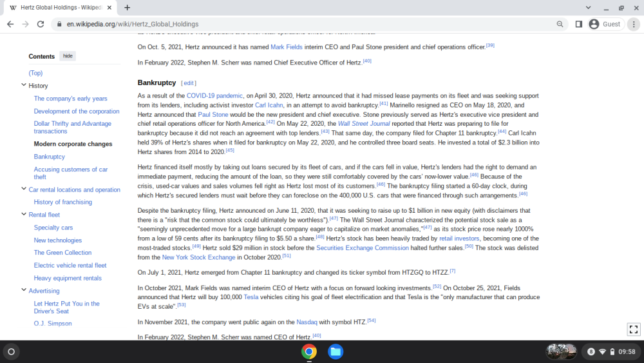Image resolution: width=644 pixels, height=363 pixels.
Task: Open Chrome three-dot menu
Action: [x=634, y=25]
